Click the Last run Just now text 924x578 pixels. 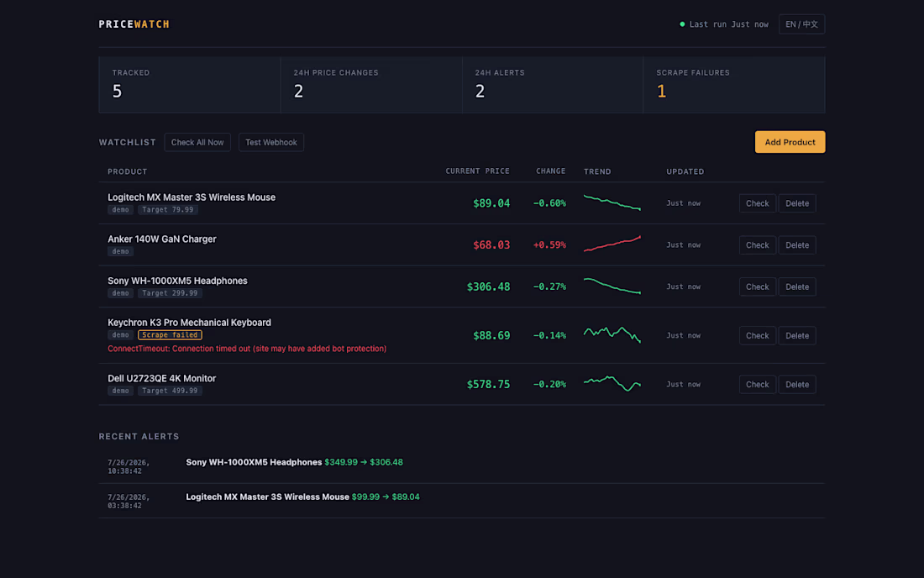click(728, 24)
